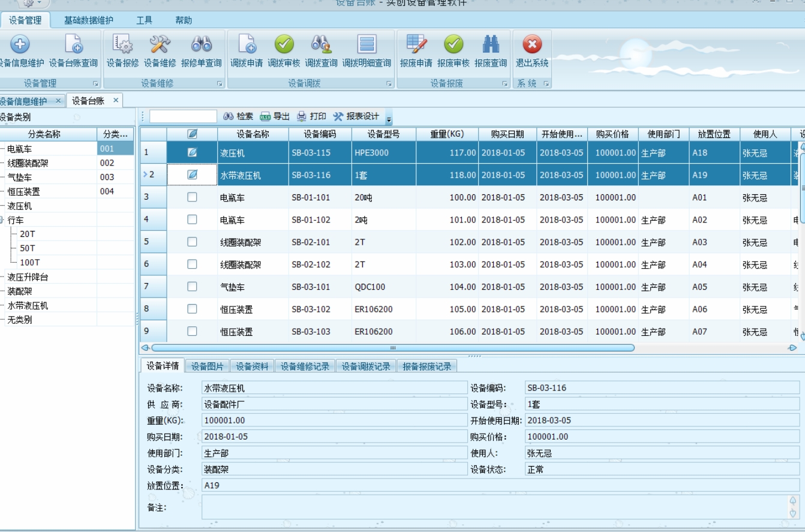
Task: Open 报表设计 report design tool
Action: coord(356,116)
